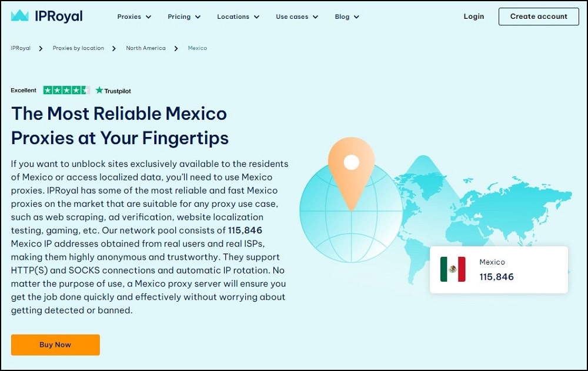This screenshot has width=588, height=371.
Task: Open the Blog dropdown
Action: [x=347, y=16]
